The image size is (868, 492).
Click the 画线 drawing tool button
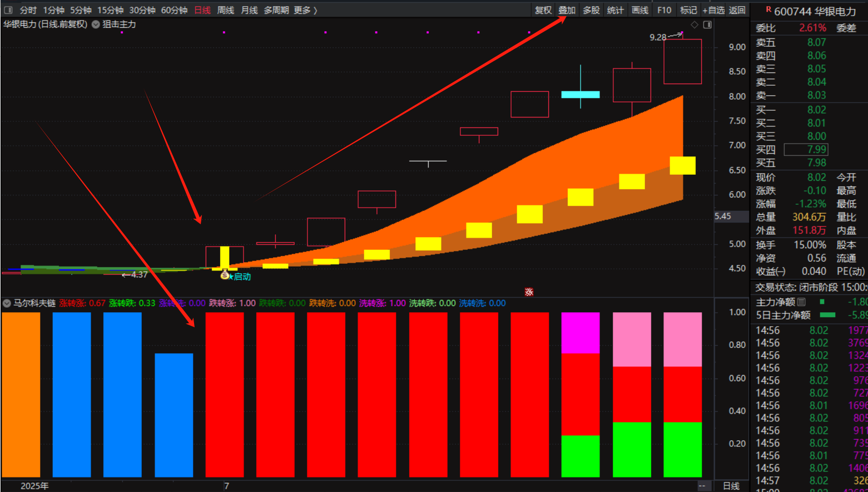click(640, 10)
